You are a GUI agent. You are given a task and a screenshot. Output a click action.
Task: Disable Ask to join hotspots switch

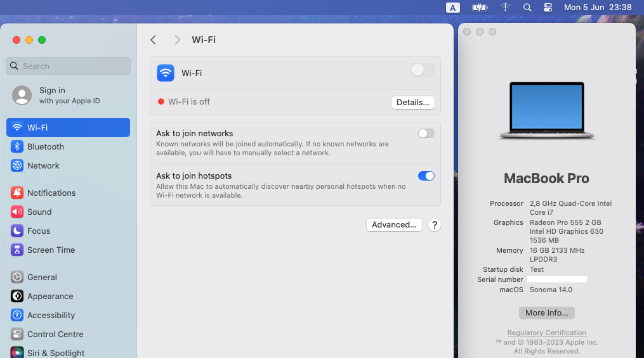pyautogui.click(x=426, y=176)
